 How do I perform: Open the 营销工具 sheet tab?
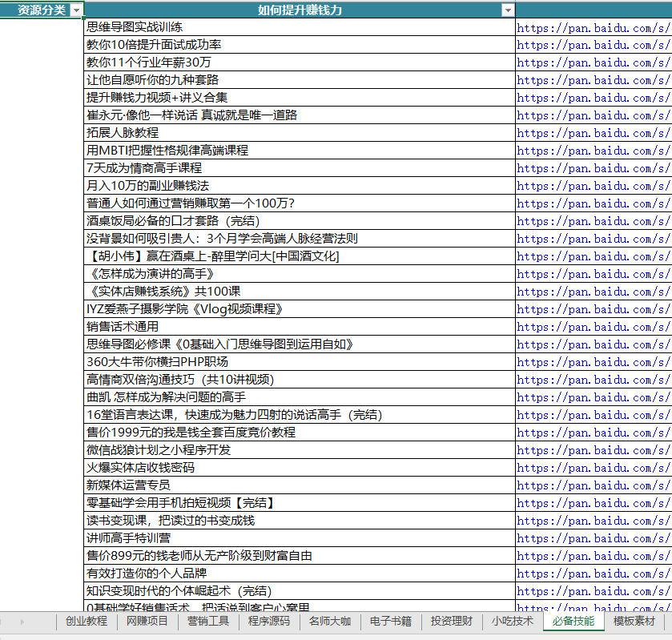click(x=208, y=622)
